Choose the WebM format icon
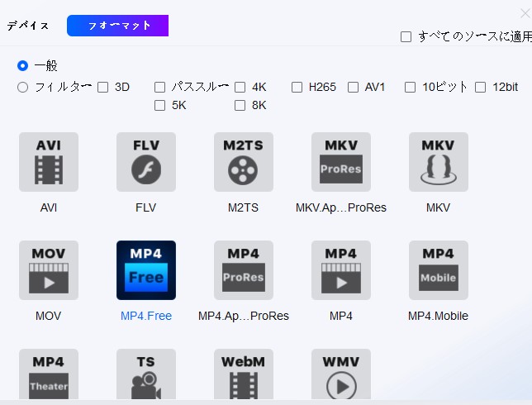The height and width of the screenshot is (405, 532). [244, 374]
